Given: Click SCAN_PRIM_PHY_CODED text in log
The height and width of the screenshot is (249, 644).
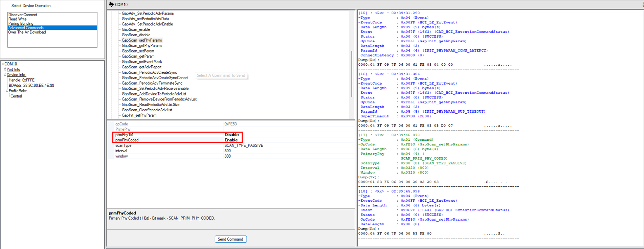Looking at the screenshot, I should 424,159.
